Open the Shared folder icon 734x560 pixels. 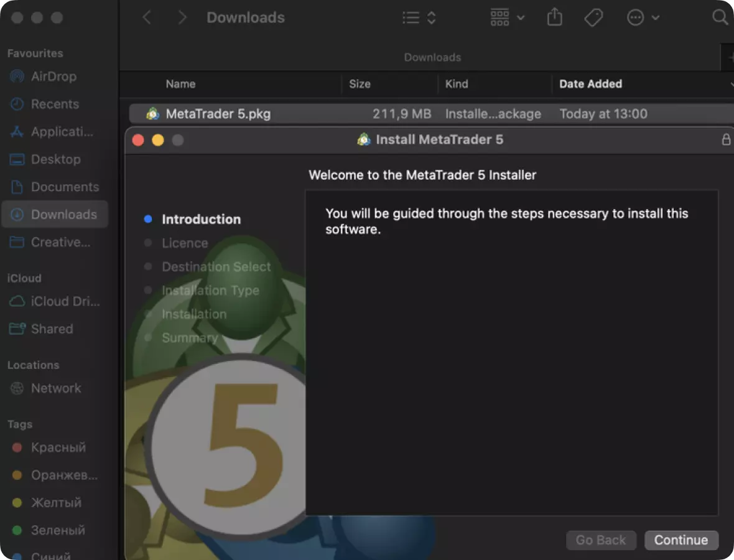pos(19,329)
